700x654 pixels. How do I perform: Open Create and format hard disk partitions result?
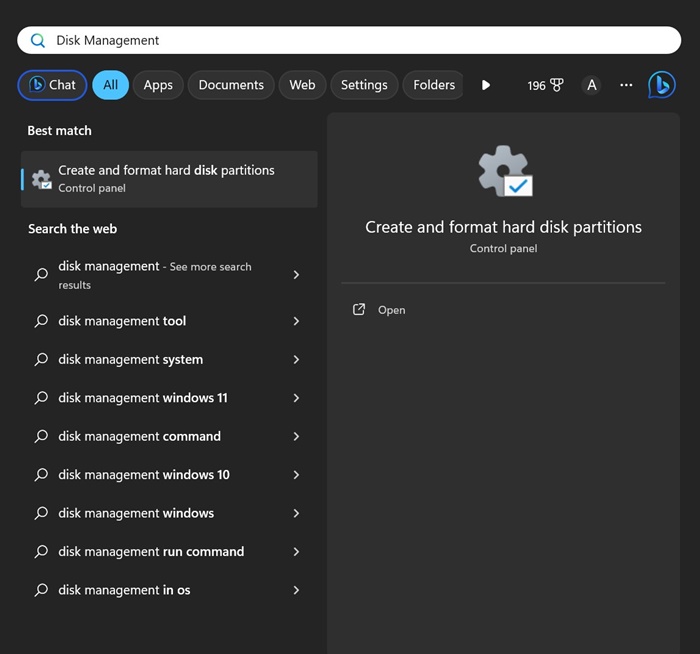[169, 179]
